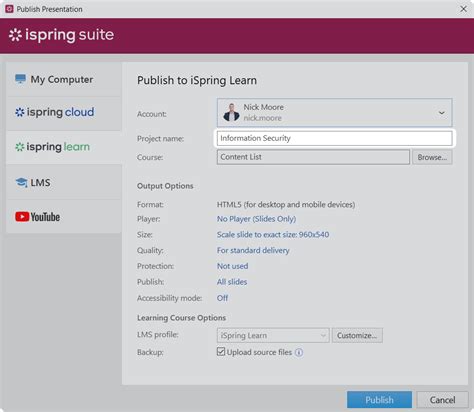Click Nick Moore's account avatar
Screen dimensions: 474x412
[231, 112]
